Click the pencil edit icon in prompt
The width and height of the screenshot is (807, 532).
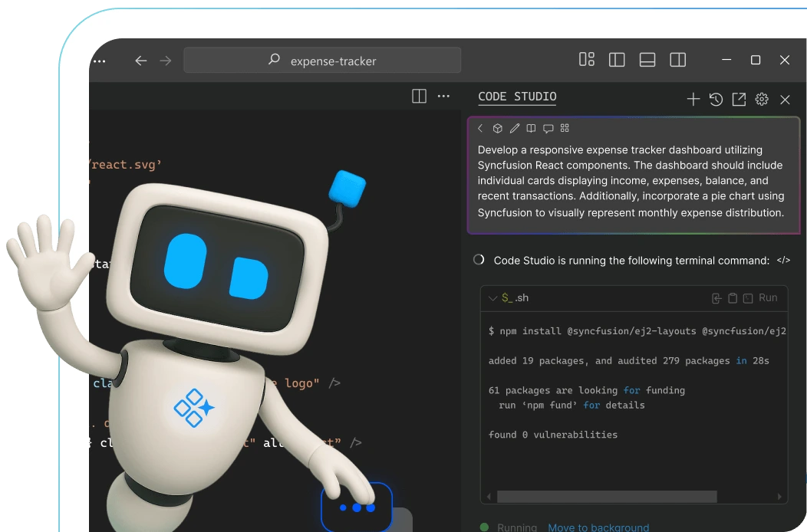tap(514, 128)
